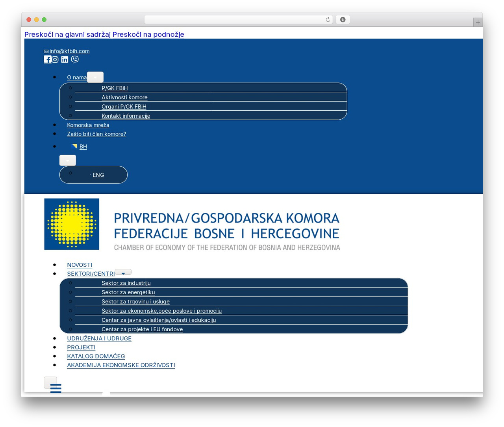504x427 pixels.
Task: Click Preskoči na podnožje link
Action: coord(148,34)
